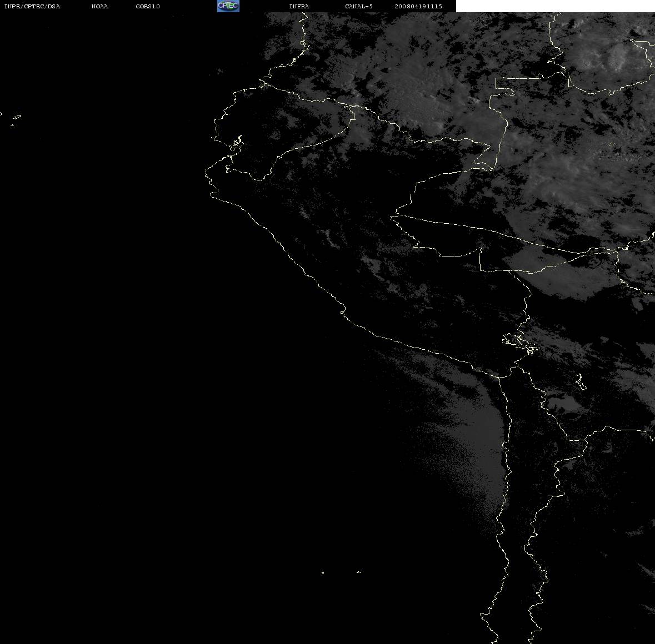The width and height of the screenshot is (655, 644).
Task: Click the Paracas peninsula notch on Peru's coast
Action: pos(343,311)
